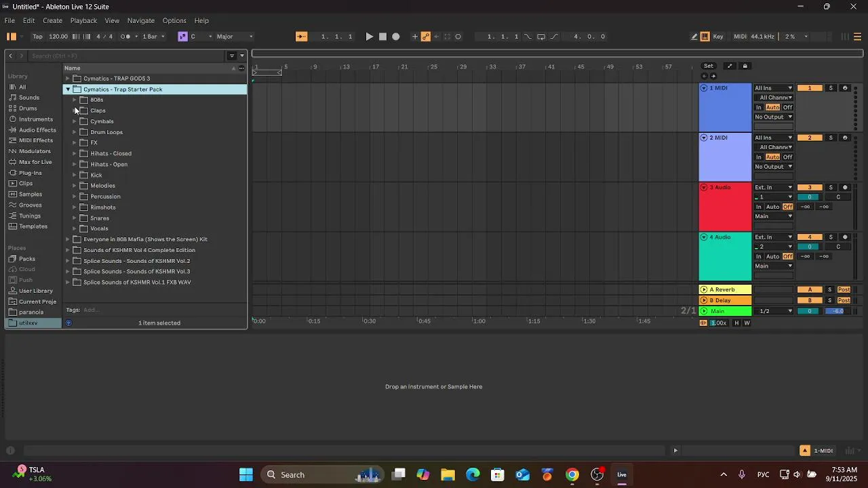Toggle optimize arrangement width W button
The height and width of the screenshot is (488, 868).
(x=747, y=323)
